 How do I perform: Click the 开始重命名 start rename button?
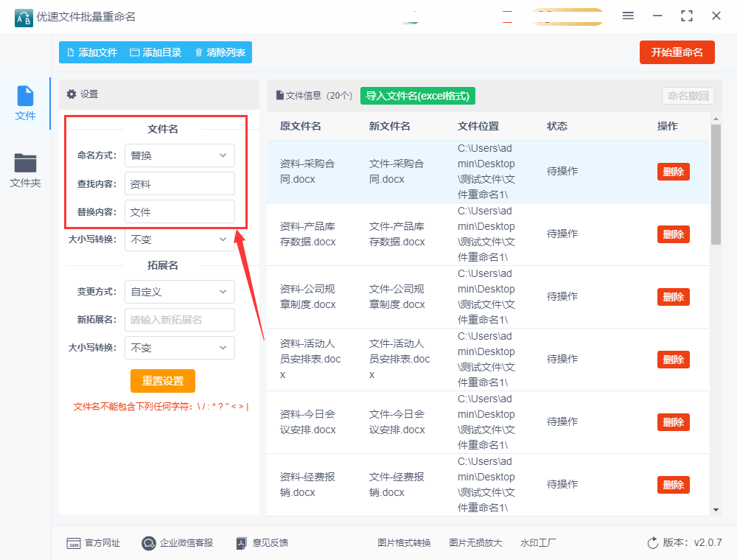(677, 52)
